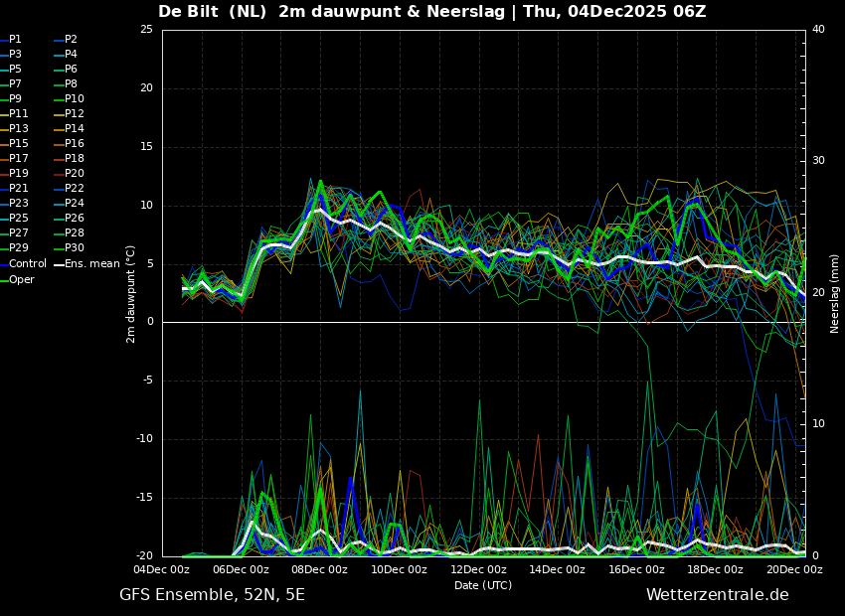This screenshot has width=845, height=616.
Task: Click the 20Dec 00z date label
Action: [x=794, y=569]
